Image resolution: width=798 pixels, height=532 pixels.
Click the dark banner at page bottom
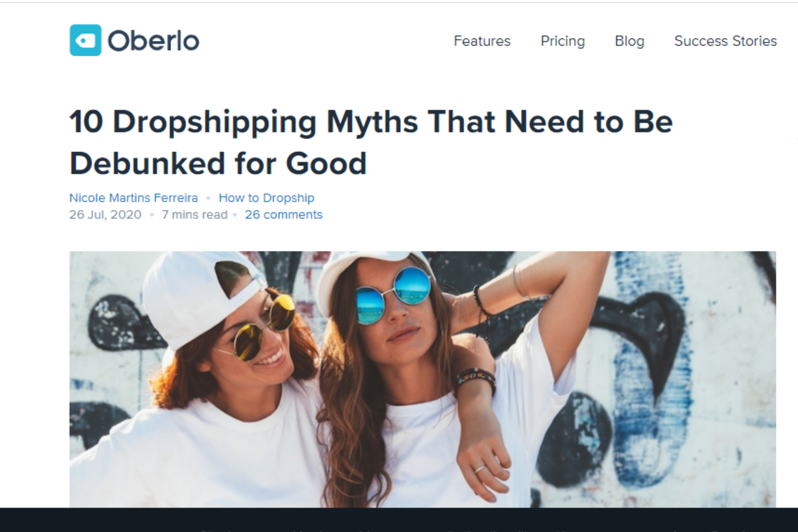click(399, 520)
